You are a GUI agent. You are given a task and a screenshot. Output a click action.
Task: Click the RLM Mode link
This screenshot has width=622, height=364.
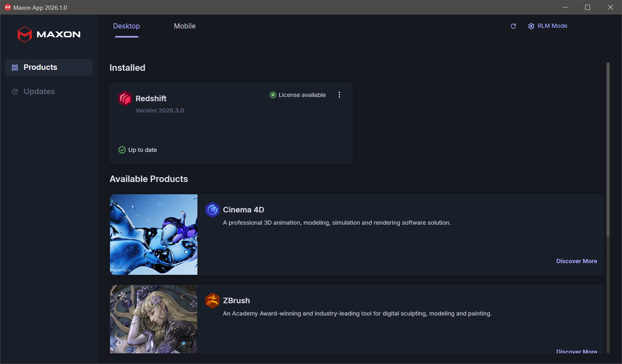pos(552,26)
